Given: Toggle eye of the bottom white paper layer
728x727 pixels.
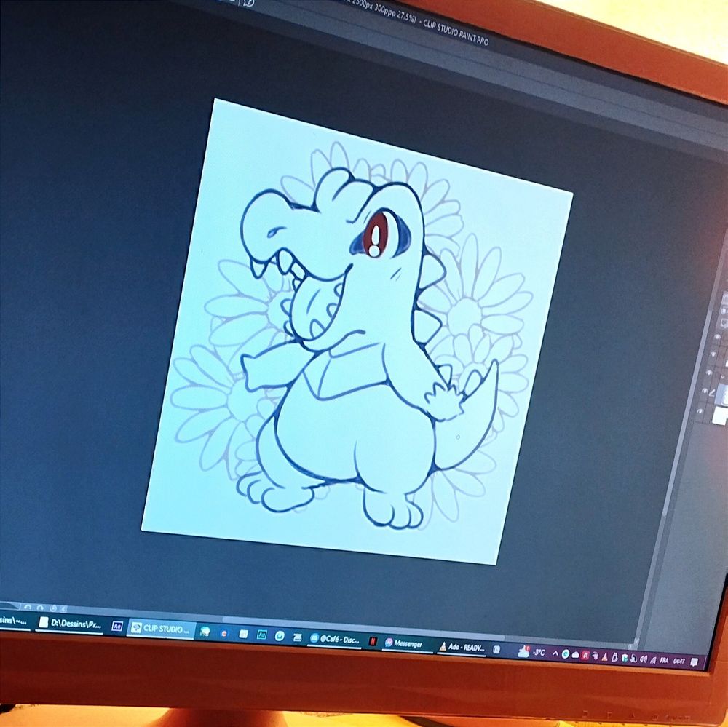Looking at the screenshot, I should 701,411.
